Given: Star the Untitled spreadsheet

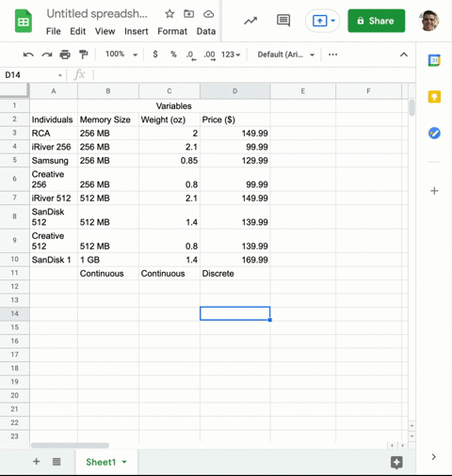Looking at the screenshot, I should [169, 14].
